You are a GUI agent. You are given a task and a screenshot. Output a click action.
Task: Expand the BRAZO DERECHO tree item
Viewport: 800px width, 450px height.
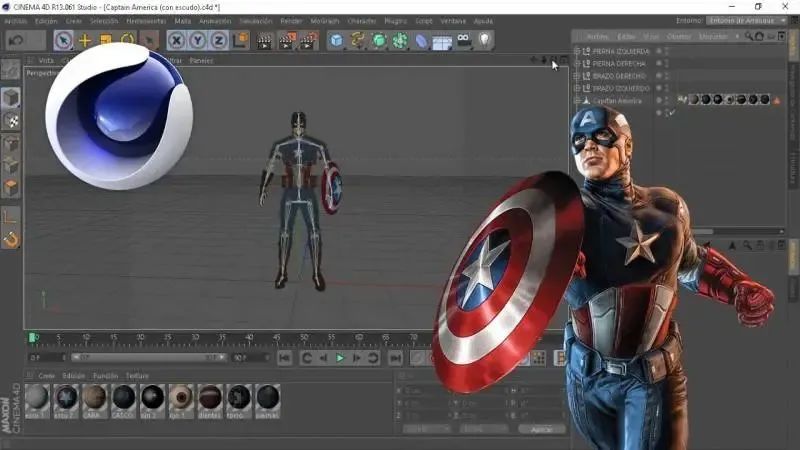point(577,76)
